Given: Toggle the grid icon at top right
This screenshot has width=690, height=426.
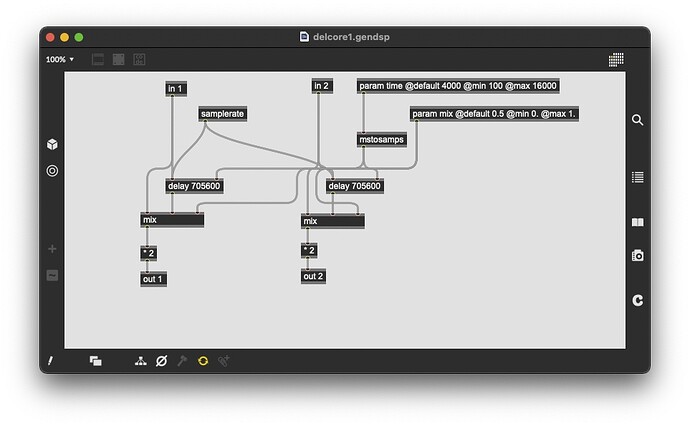Looking at the screenshot, I should pos(616,59).
